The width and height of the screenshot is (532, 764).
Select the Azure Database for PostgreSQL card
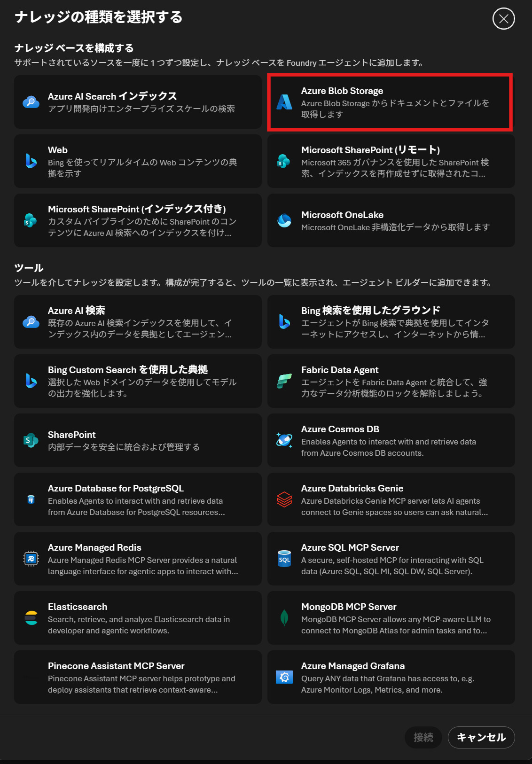[x=138, y=499]
